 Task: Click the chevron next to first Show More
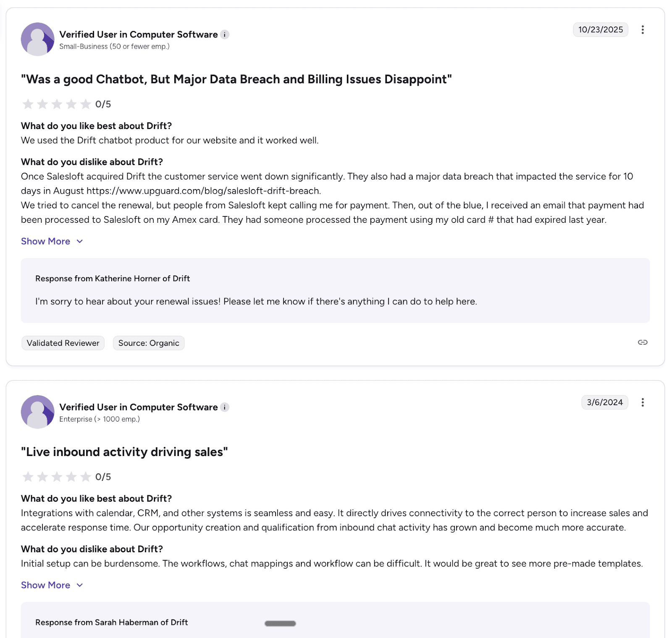80,241
